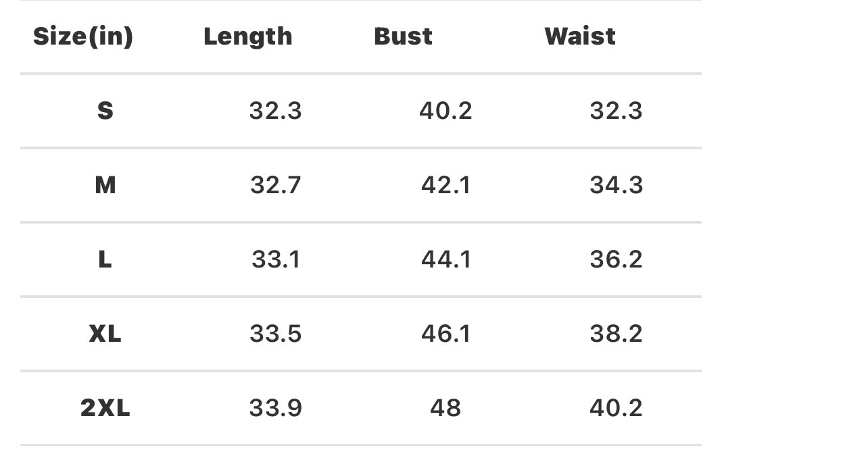Click the Waist column header
This screenshot has width=868, height=456.
pyautogui.click(x=580, y=36)
